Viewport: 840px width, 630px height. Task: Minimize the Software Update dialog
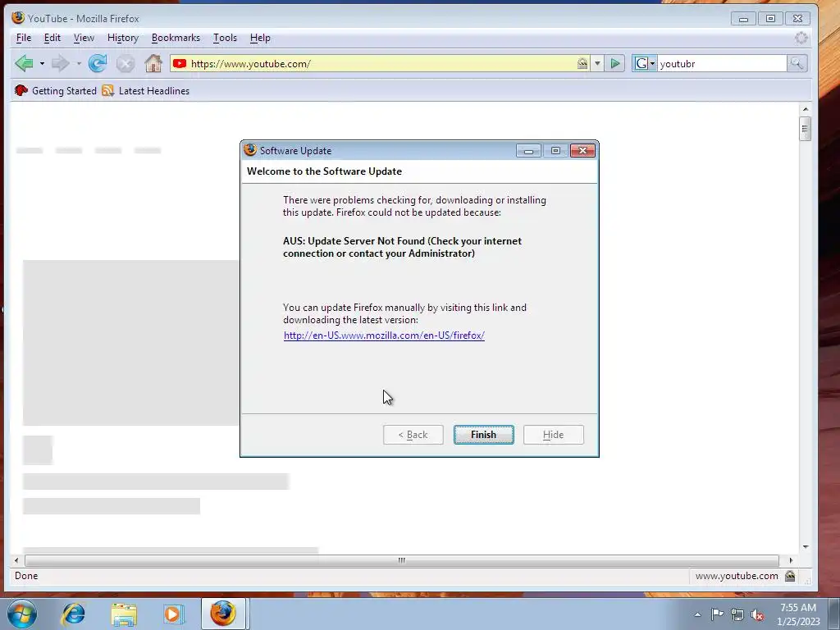pos(529,151)
